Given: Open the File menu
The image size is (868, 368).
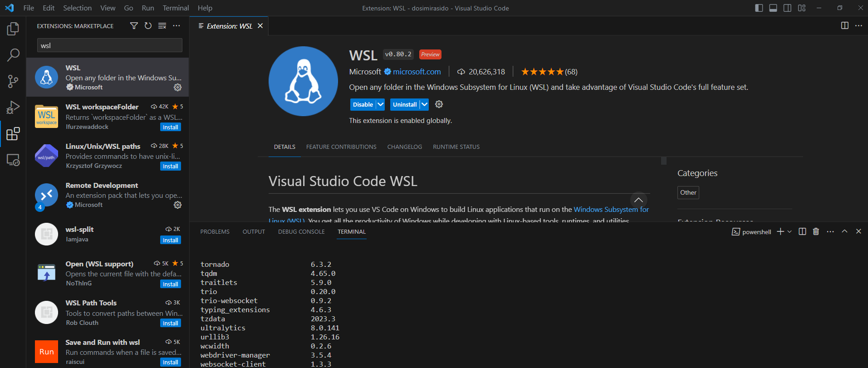Looking at the screenshot, I should [x=29, y=8].
